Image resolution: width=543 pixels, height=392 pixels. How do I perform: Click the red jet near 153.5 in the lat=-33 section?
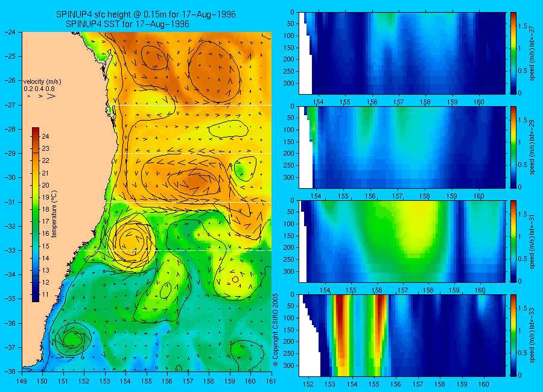click(341, 322)
